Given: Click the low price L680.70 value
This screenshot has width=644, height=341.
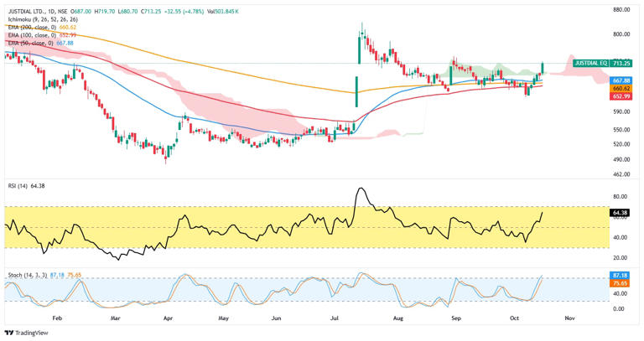Looking at the screenshot, I should [x=127, y=12].
